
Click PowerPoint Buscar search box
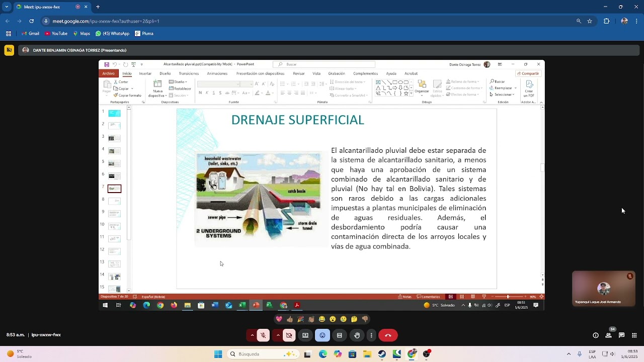point(324,64)
